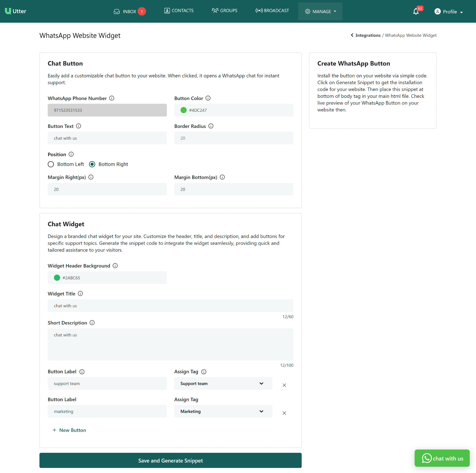Click the profile avatar icon

pyautogui.click(x=437, y=11)
